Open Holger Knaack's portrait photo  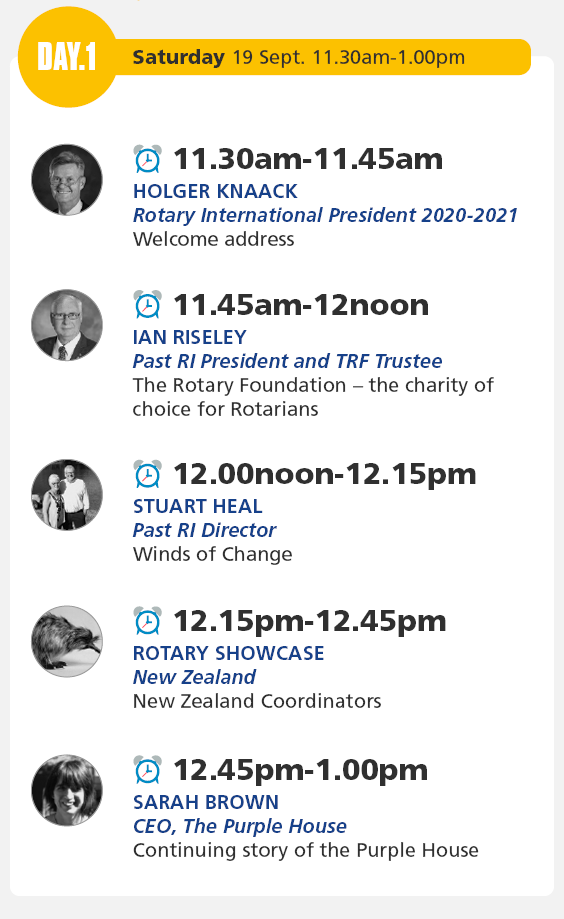(67, 179)
